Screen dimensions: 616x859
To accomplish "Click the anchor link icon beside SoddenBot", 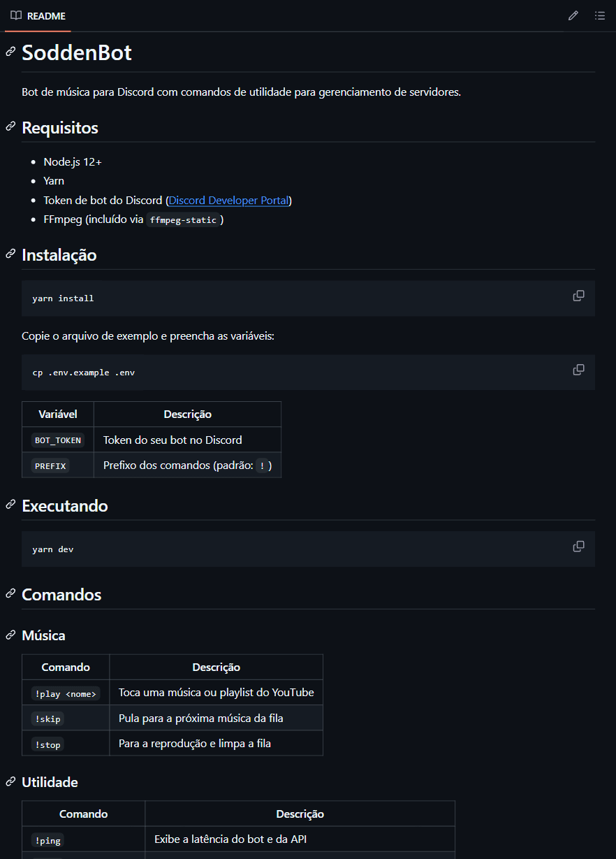I will [x=10, y=52].
